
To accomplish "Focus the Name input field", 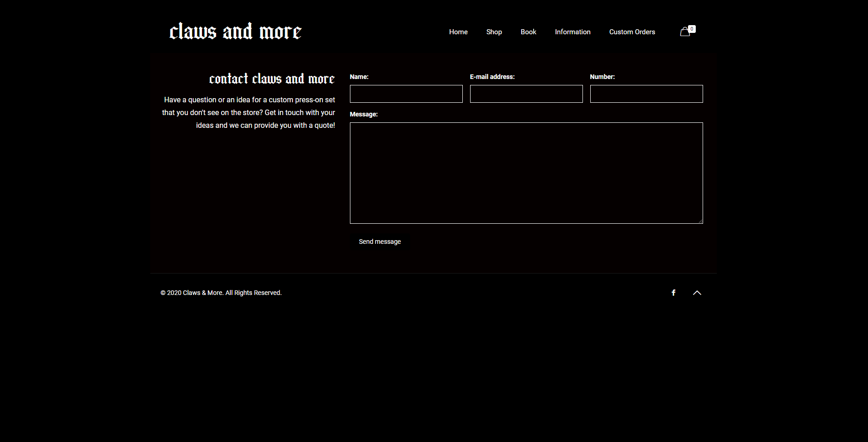I will [x=406, y=94].
